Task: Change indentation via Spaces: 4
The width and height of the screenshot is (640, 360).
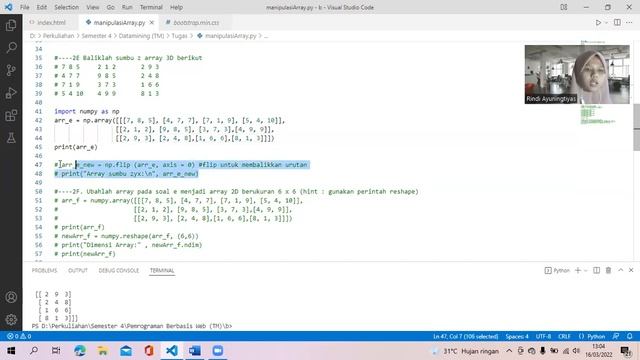Action: [517, 336]
